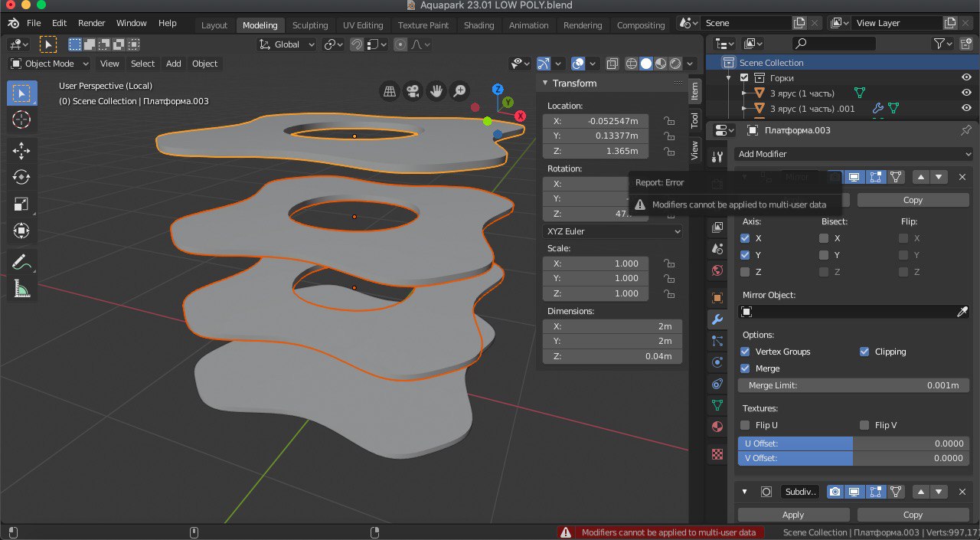980x540 pixels.
Task: Uncheck Clipping option
Action: [864, 352]
